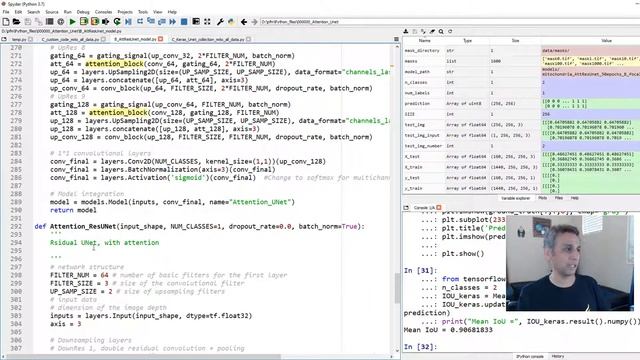Click the In [32] console prompt

(420, 347)
